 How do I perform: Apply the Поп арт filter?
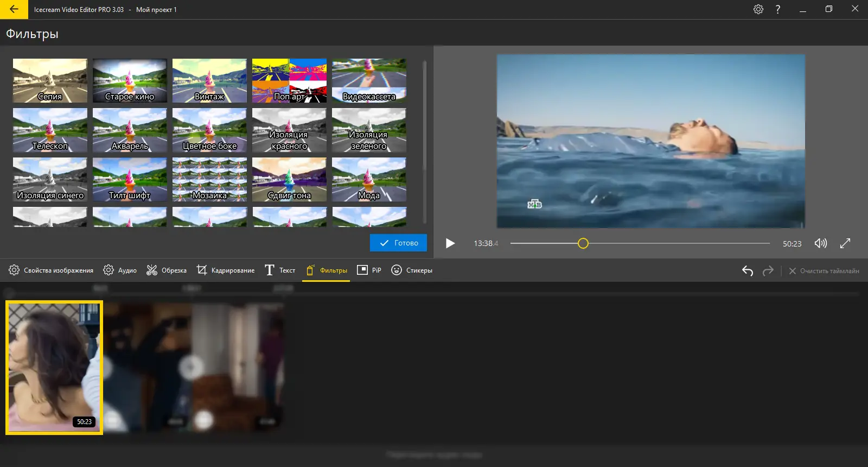(289, 80)
